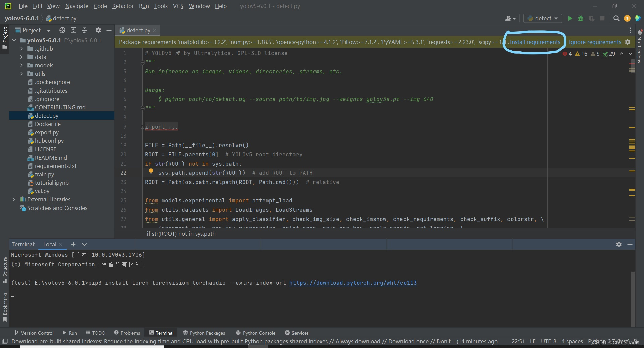Select train.py in project tree
The image size is (644, 348).
coord(44,174)
